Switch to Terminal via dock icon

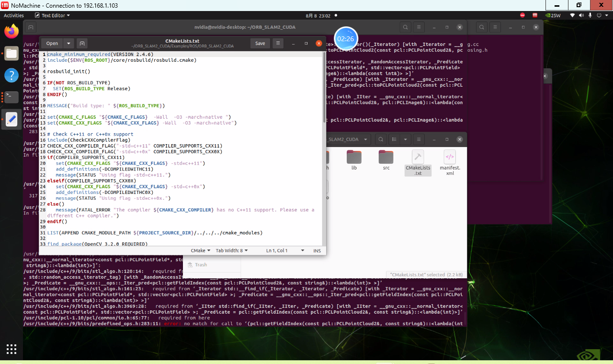(x=11, y=97)
